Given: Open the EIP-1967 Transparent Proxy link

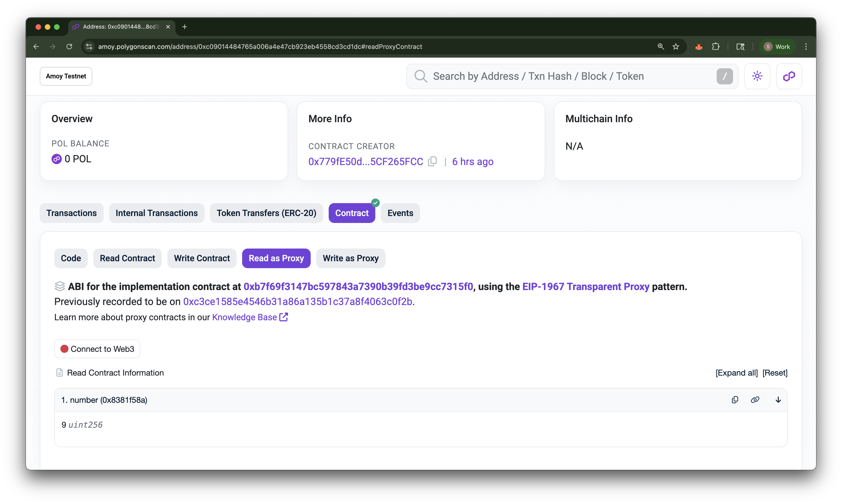Looking at the screenshot, I should (585, 286).
